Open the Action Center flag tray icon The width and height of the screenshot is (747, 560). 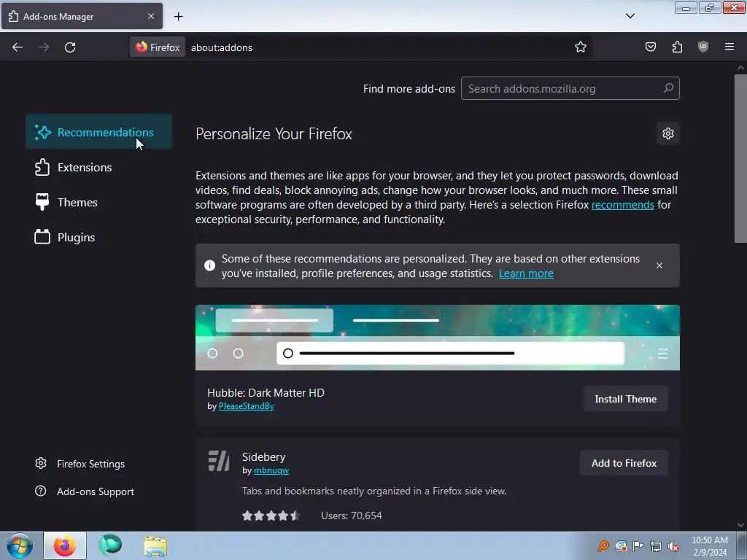(638, 545)
